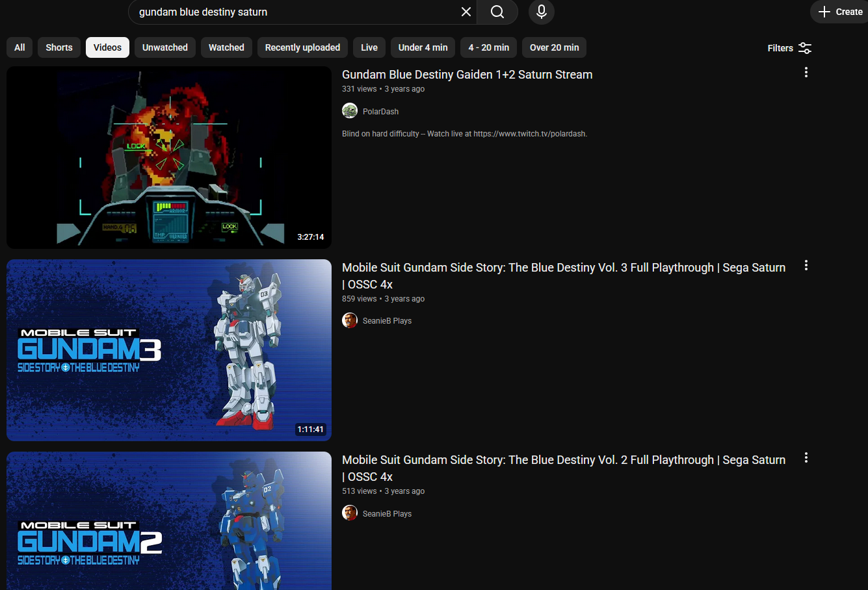Filter results by Watched
Screen dimensions: 868x590
click(226, 47)
